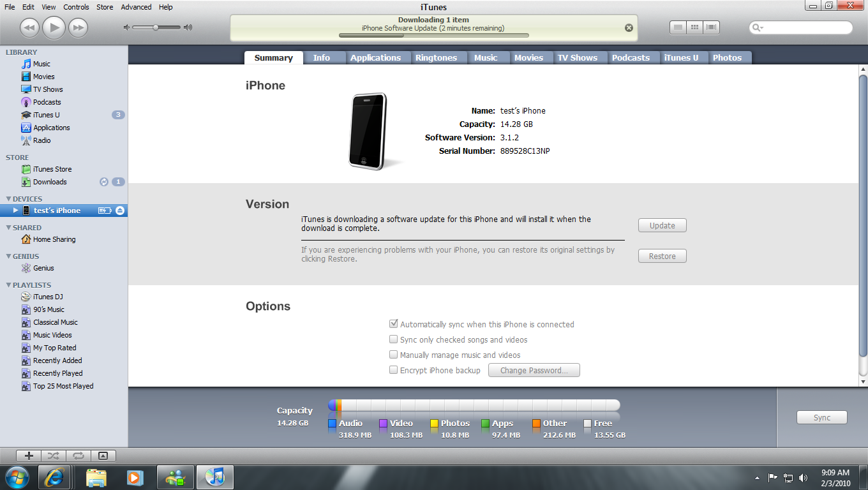
Task: Click the Sync button
Action: [x=822, y=417]
